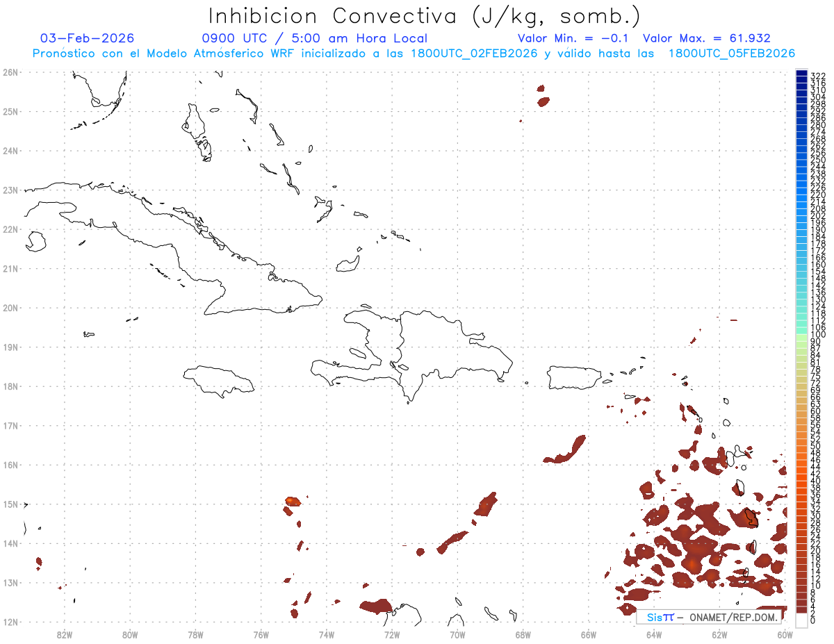The image size is (834, 644).
Task: Click the valid-until time "1800UTC_05FEB2026"
Action: tap(732, 53)
